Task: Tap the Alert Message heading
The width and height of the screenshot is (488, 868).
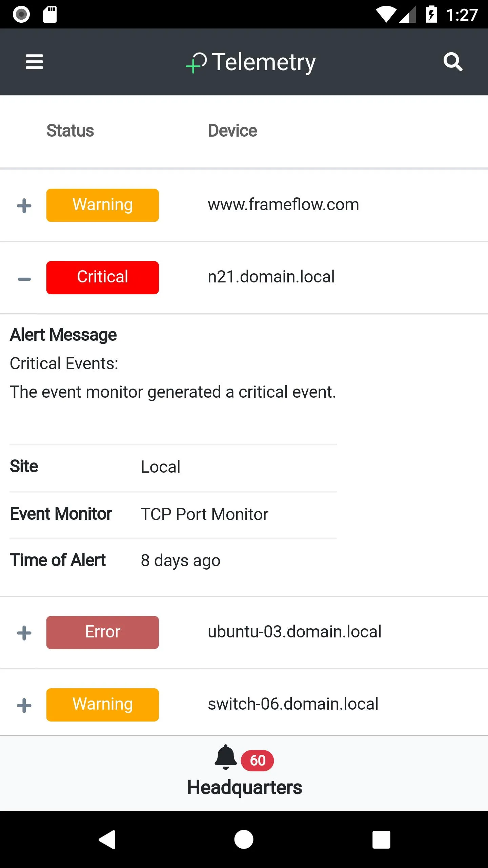Action: point(63,335)
